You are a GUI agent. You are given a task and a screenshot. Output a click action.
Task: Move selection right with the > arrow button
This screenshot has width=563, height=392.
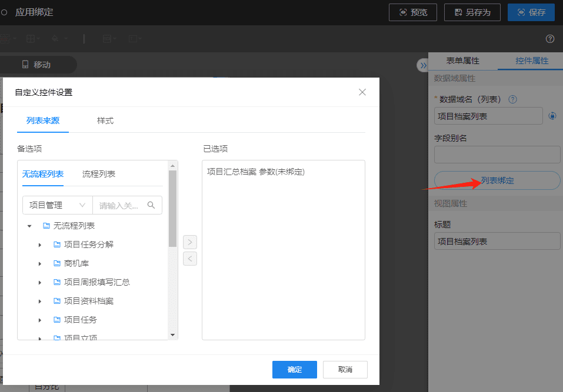coord(190,242)
